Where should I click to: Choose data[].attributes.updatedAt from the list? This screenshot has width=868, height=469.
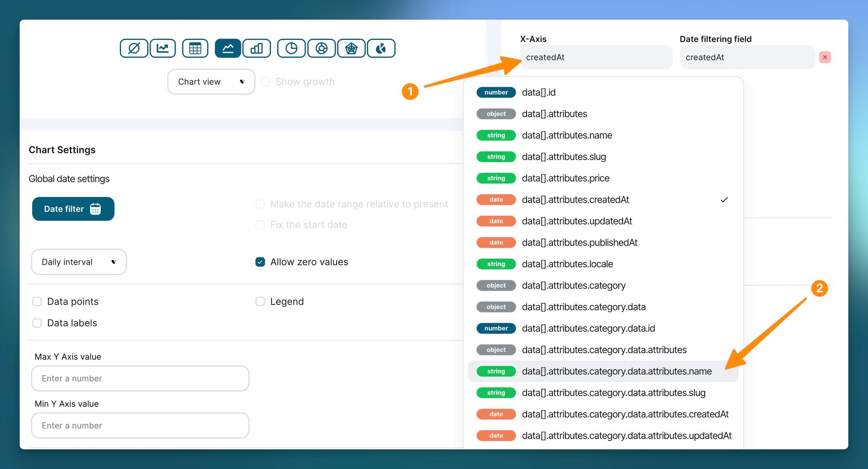pyautogui.click(x=577, y=221)
